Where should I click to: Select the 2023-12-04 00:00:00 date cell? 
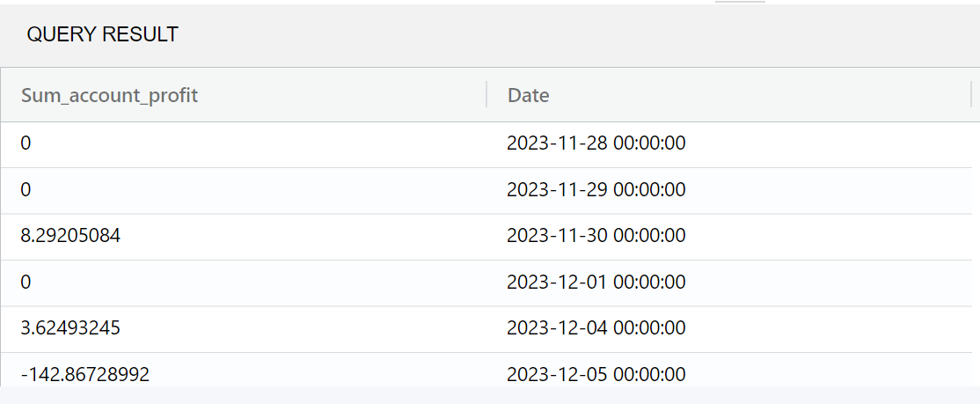pyautogui.click(x=596, y=328)
